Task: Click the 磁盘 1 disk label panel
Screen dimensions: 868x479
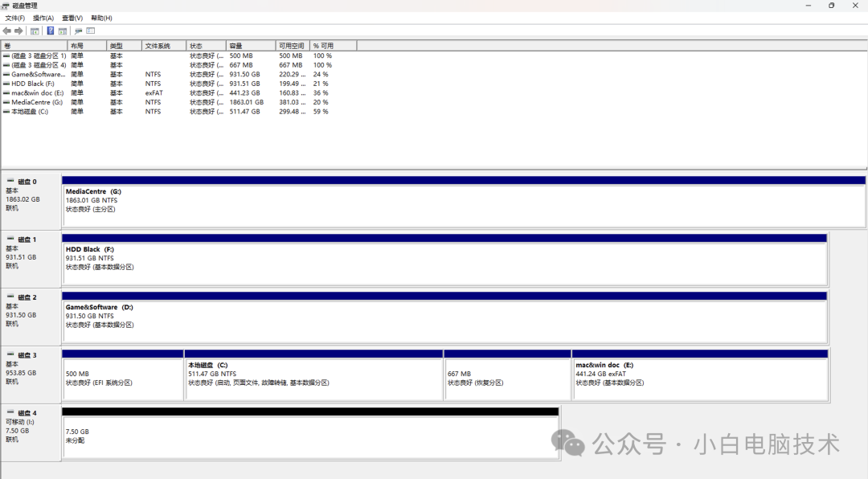Action: pos(31,260)
